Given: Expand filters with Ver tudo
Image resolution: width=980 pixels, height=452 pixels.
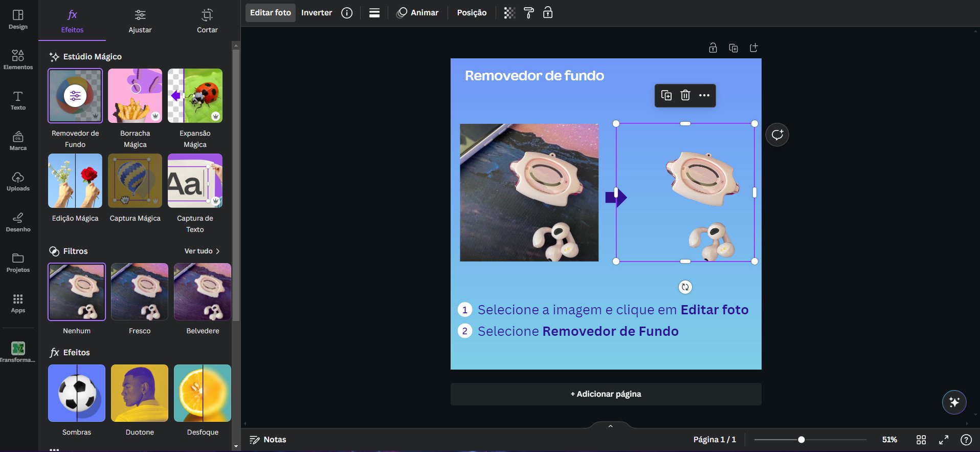Looking at the screenshot, I should [x=202, y=251].
